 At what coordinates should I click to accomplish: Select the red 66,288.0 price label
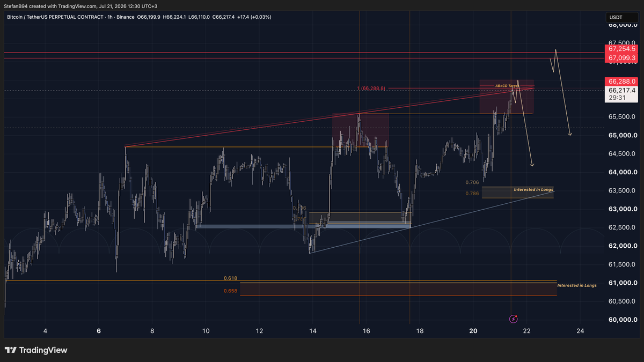pyautogui.click(x=621, y=81)
